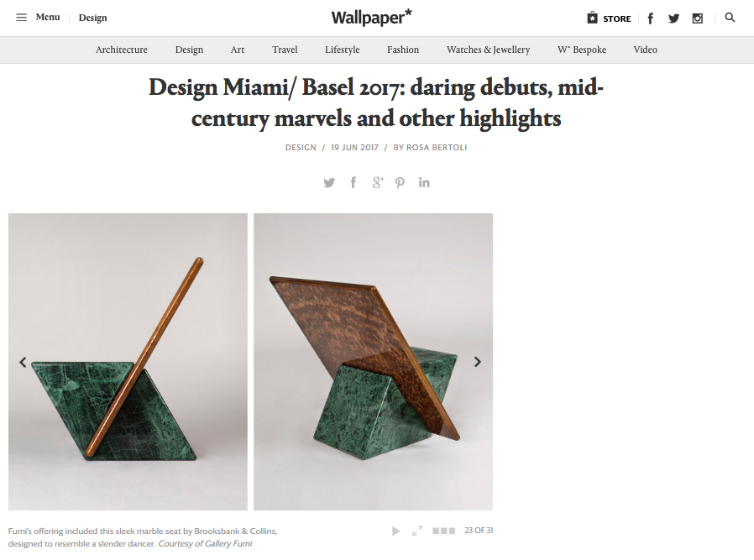Share article on Twitter below the byline
754x560 pixels.
coord(329,183)
